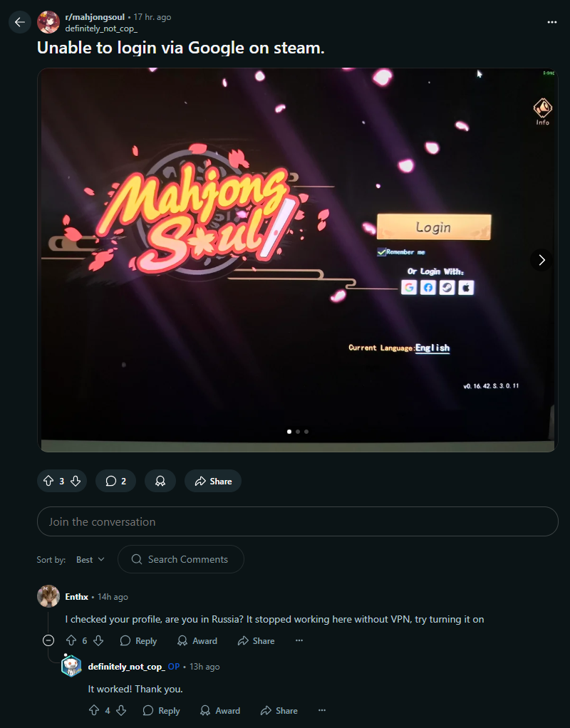Screen dimensions: 570x728
Task: Open the post comments bubble showing 2
Action: click(115, 481)
